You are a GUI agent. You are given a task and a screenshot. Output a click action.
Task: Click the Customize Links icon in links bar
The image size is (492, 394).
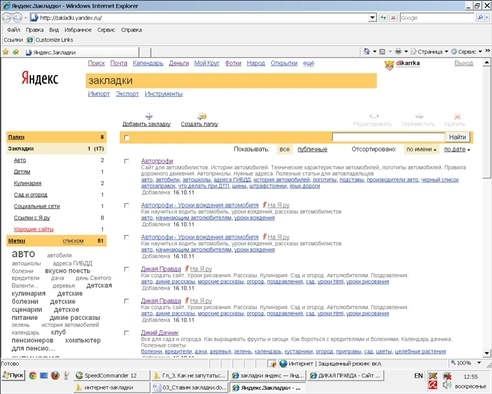point(30,40)
